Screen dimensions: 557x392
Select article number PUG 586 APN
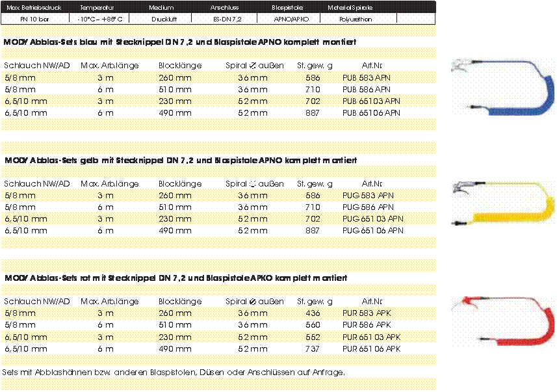pyautogui.click(x=368, y=207)
